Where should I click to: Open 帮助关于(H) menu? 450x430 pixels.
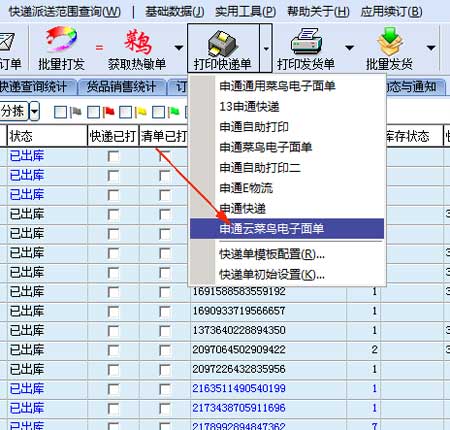point(318,12)
